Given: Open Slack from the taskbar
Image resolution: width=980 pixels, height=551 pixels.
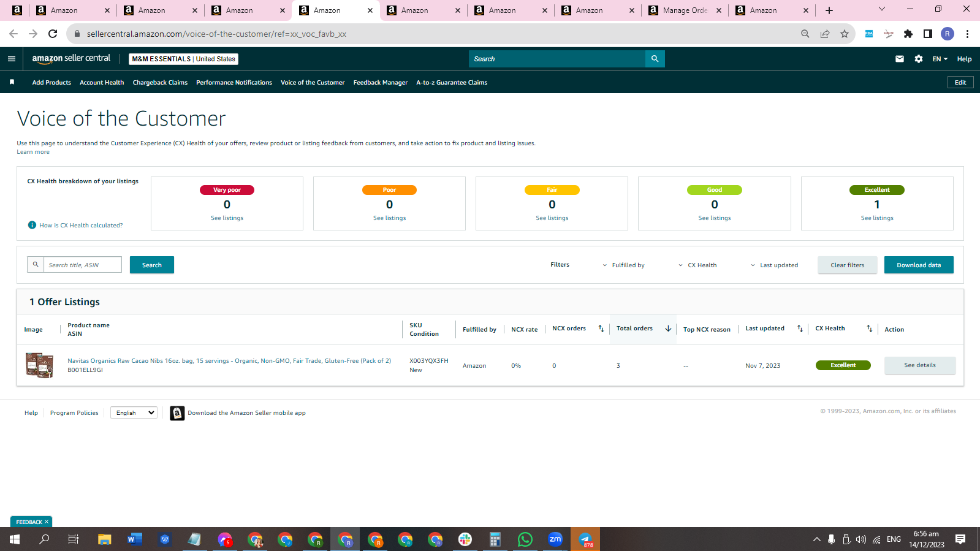Looking at the screenshot, I should pos(465,539).
